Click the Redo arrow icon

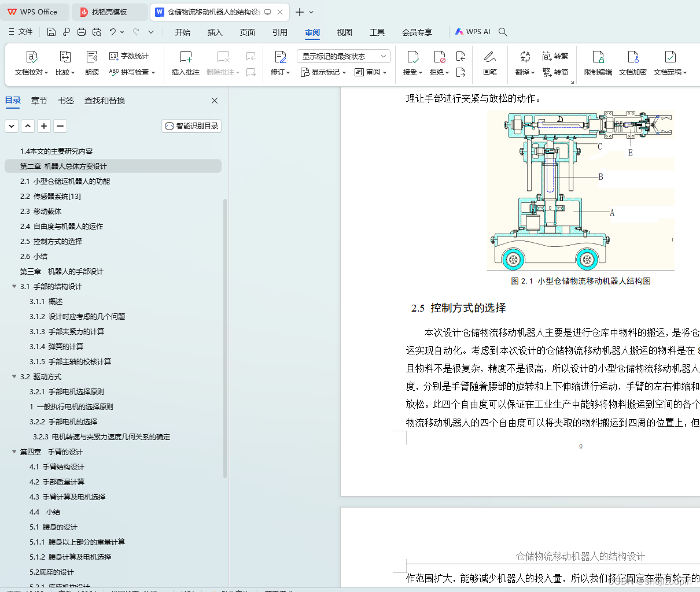point(136,32)
